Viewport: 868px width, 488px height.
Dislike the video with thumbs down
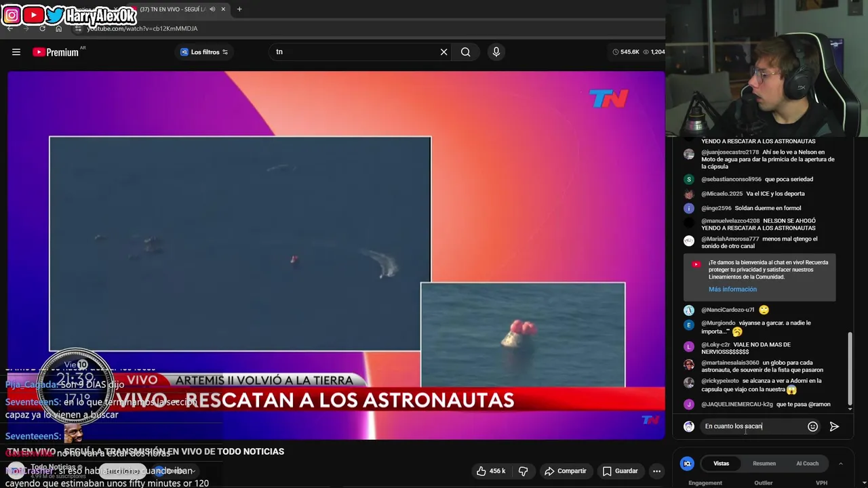click(523, 471)
